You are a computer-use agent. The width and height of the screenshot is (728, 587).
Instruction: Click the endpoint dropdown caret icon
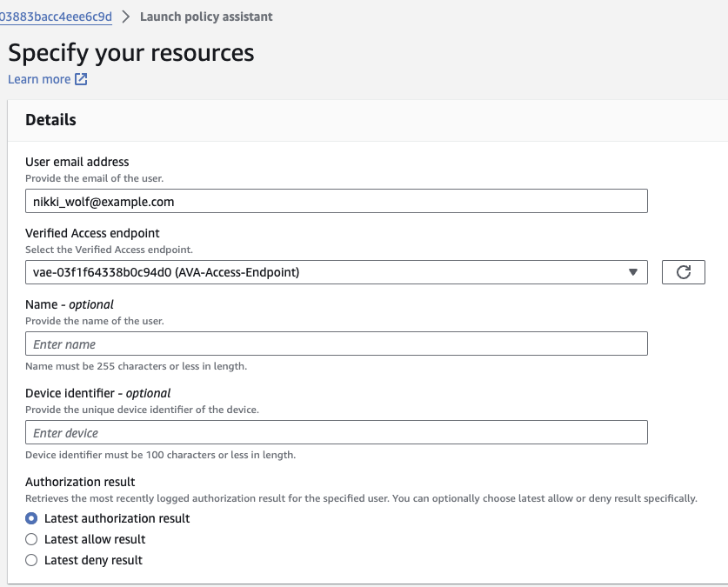(633, 271)
